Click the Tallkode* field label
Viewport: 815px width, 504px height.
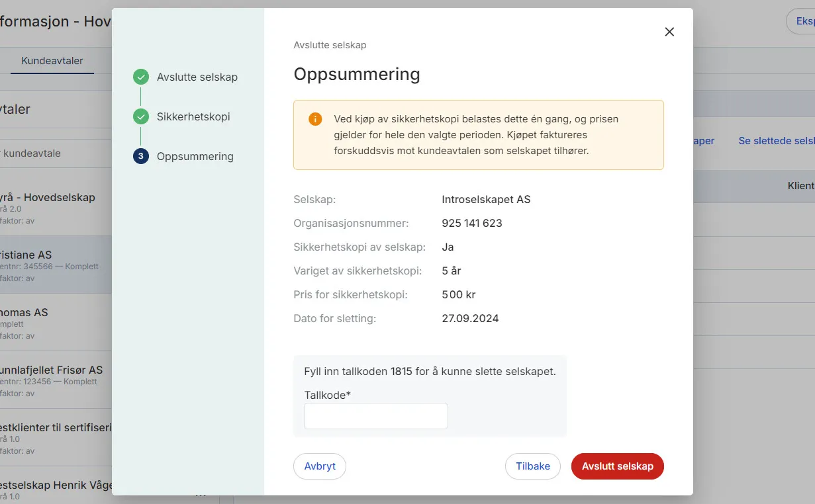(327, 395)
